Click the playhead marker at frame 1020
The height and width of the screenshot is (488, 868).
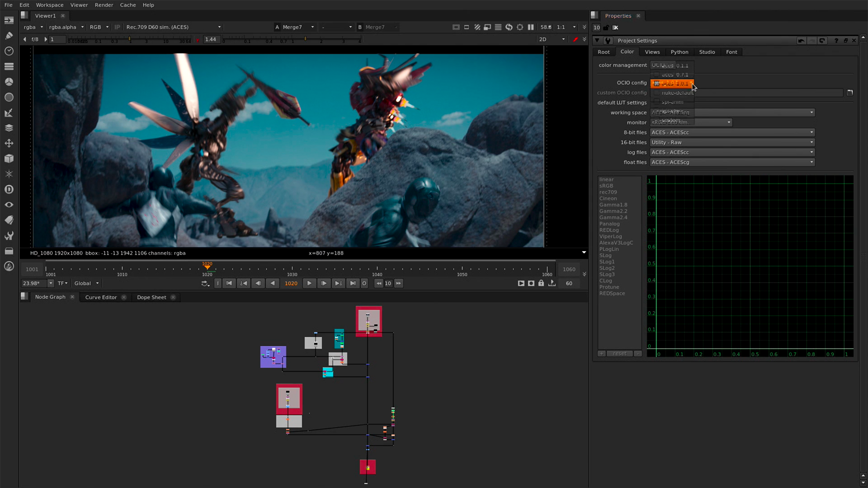pos(207,267)
